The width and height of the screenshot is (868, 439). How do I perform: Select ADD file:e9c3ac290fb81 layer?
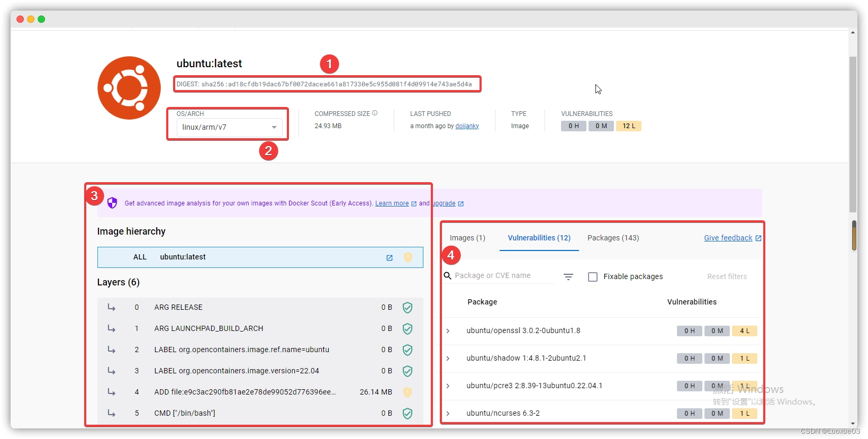260,392
